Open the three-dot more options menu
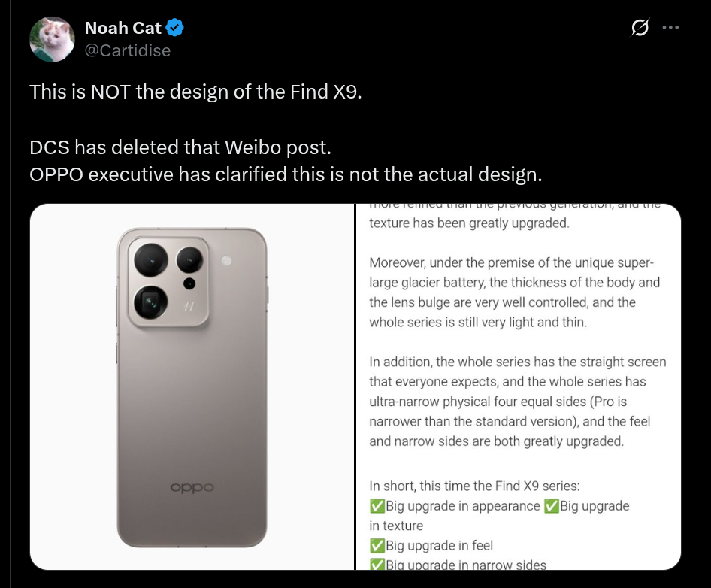Image resolution: width=711 pixels, height=588 pixels. [670, 29]
